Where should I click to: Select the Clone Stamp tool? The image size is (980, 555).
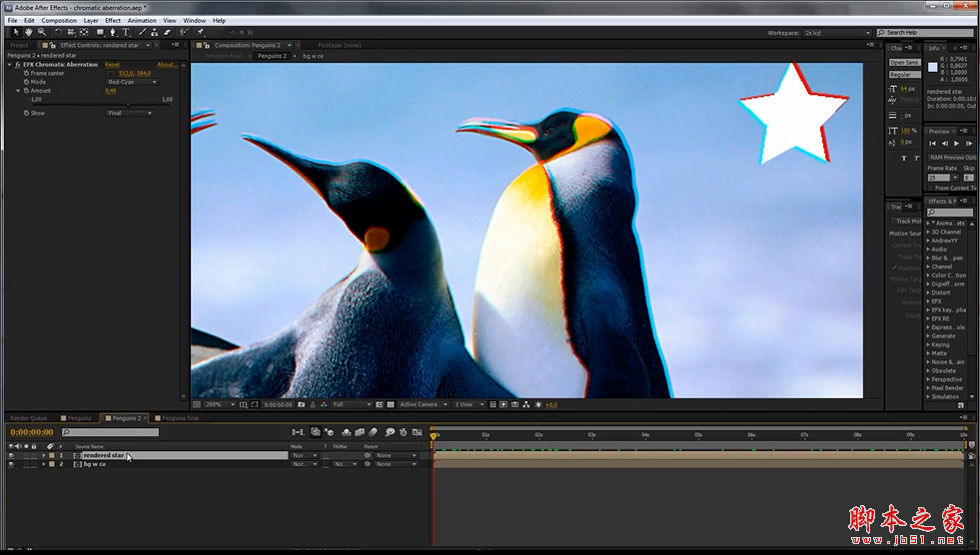tap(155, 32)
